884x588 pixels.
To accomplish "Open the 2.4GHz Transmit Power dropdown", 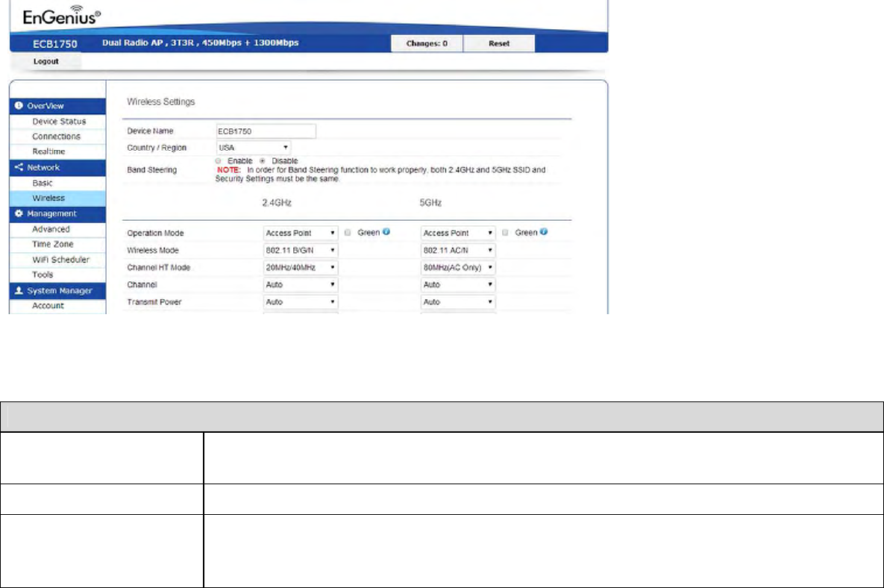I will [301, 302].
